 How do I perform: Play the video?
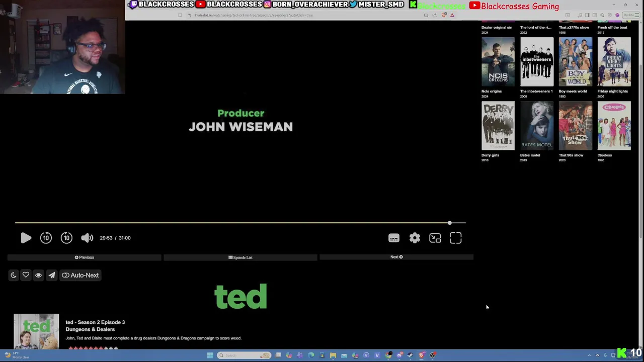click(x=26, y=238)
